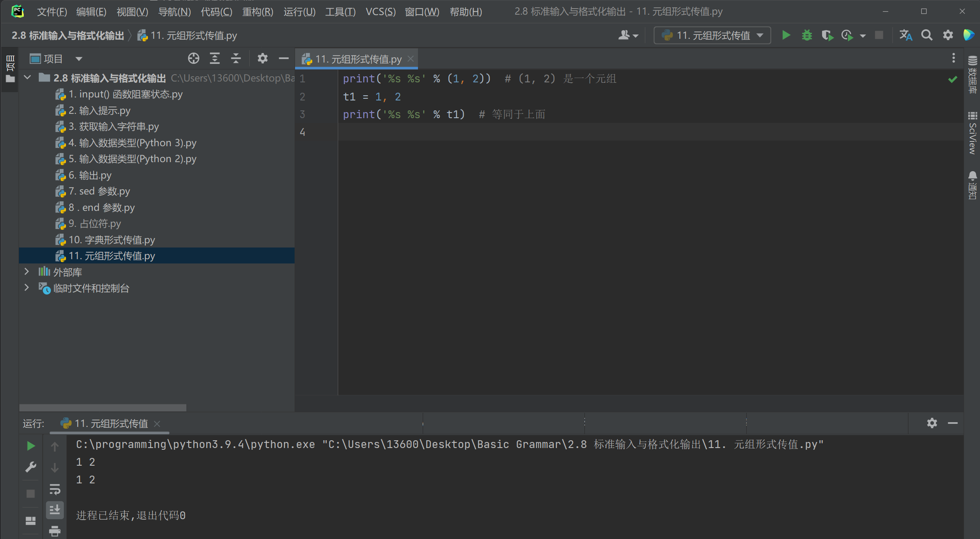Run with coverage shield icon
980x539 pixels.
point(827,35)
